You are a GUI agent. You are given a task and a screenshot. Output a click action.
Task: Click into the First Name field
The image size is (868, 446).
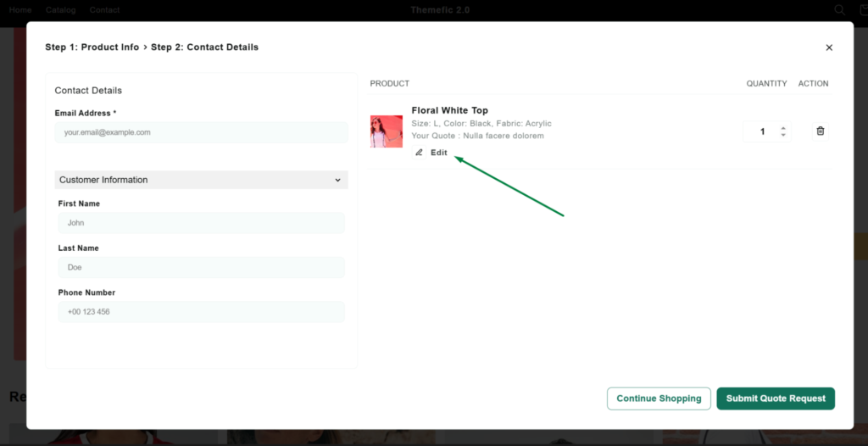click(201, 223)
